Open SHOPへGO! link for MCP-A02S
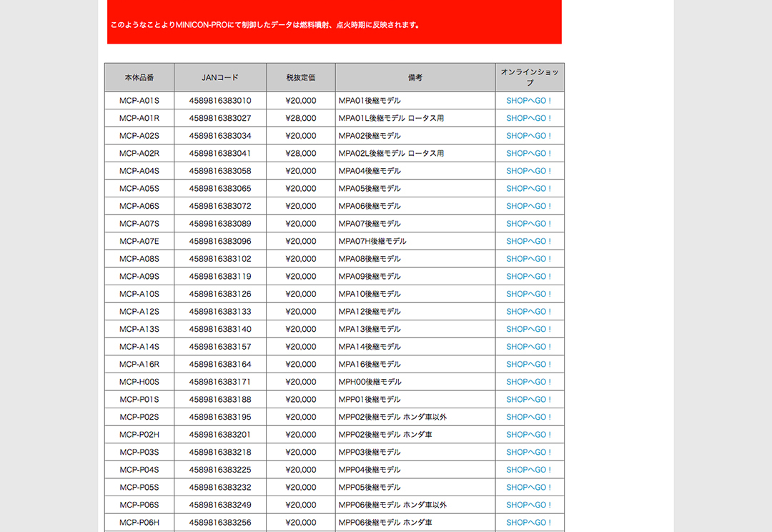772x532 pixels. tap(529, 136)
